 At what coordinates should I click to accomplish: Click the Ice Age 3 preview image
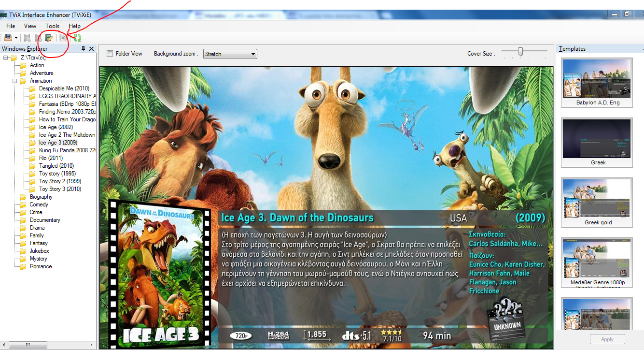point(326,207)
